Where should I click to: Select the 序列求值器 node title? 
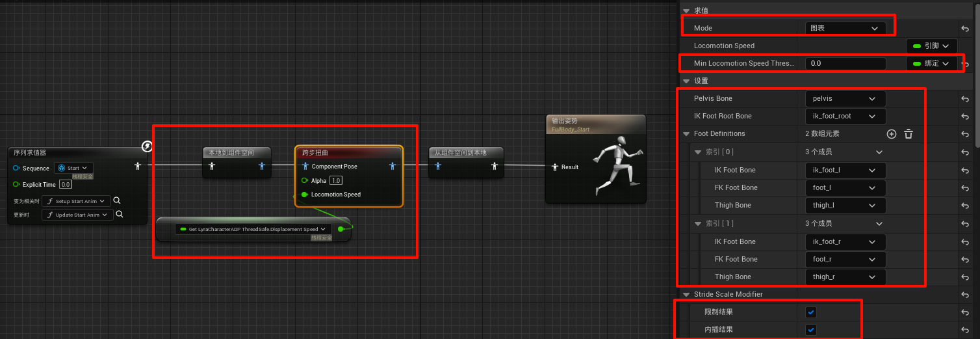pos(30,152)
